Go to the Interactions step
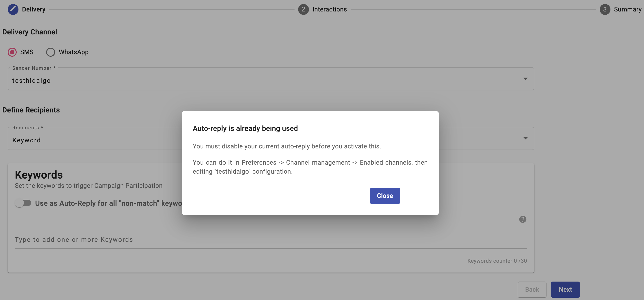Viewport: 644px width, 300px height. pos(329,9)
